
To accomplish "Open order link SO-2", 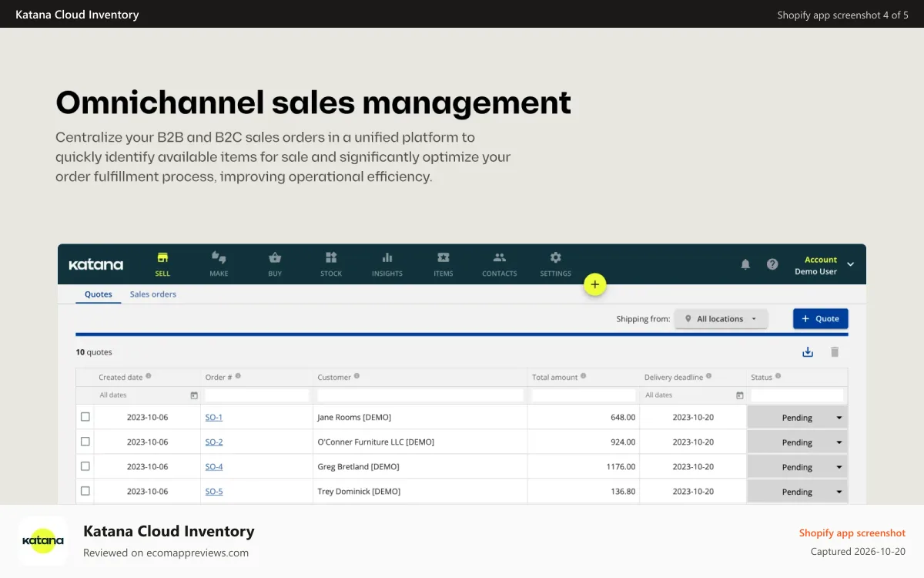I will tap(214, 442).
